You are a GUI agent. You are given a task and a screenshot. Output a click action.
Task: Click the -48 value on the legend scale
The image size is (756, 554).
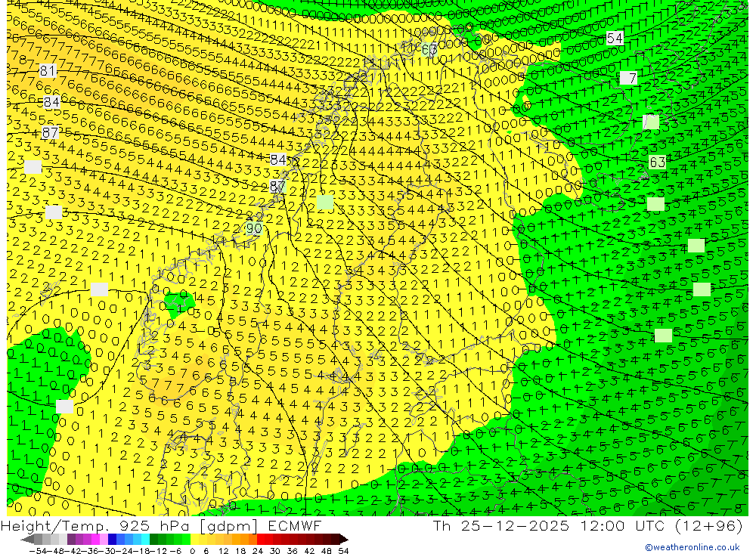click(x=55, y=551)
